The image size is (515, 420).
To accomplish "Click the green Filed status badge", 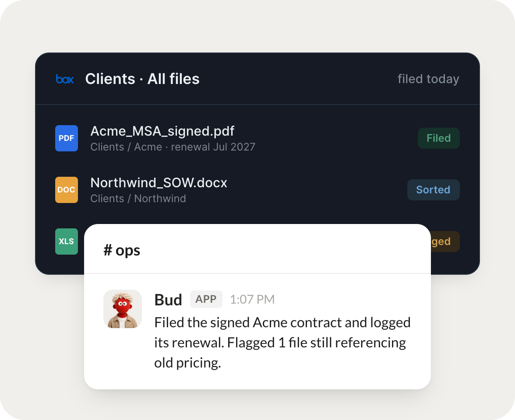I will [438, 138].
